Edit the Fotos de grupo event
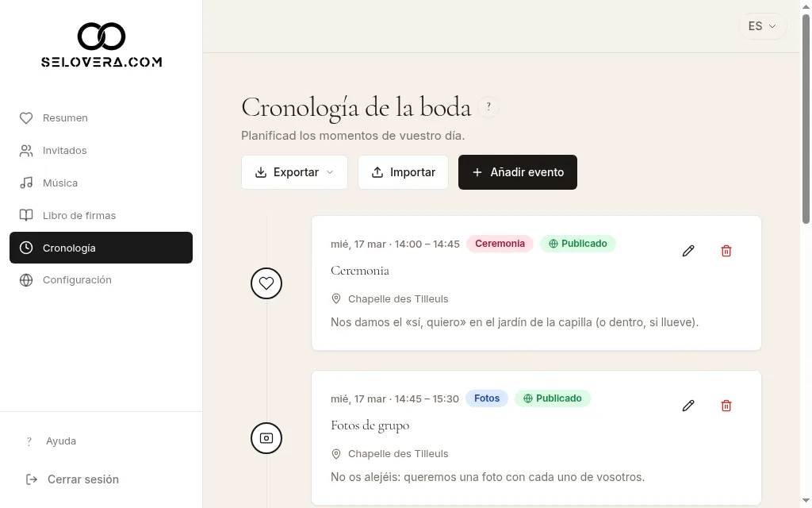Image resolution: width=812 pixels, height=508 pixels. click(688, 406)
